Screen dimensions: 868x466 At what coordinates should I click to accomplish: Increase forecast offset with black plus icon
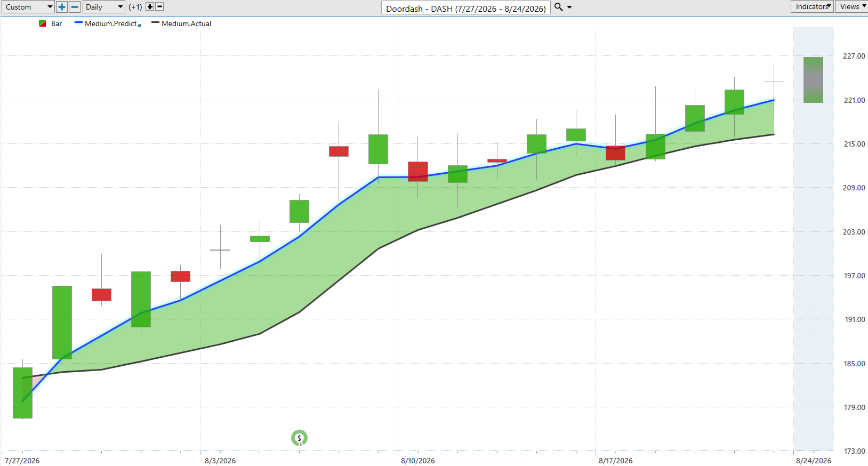coord(150,7)
